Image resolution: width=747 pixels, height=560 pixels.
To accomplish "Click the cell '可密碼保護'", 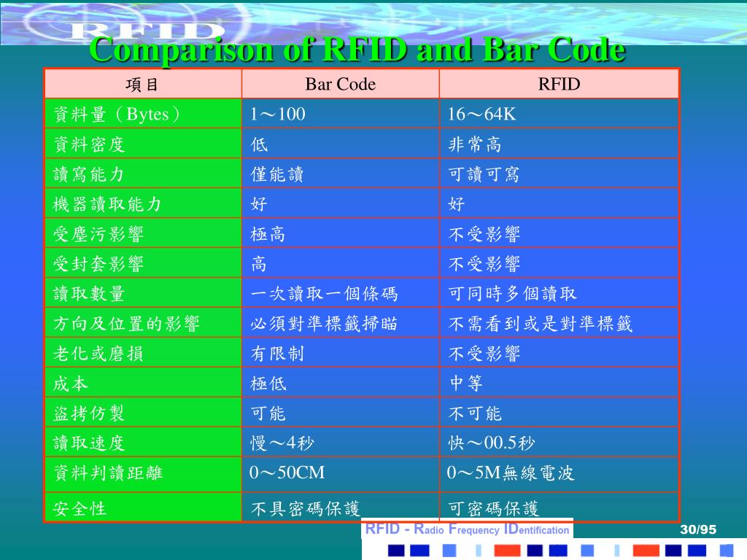I will point(559,507).
